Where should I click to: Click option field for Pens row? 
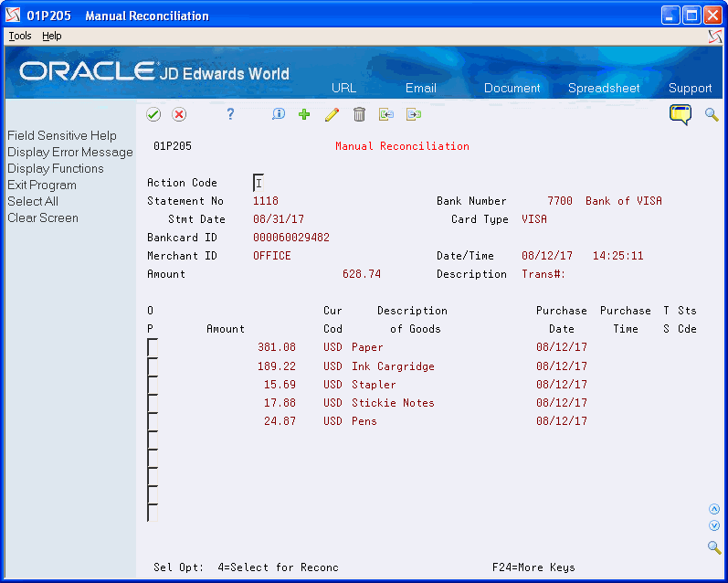[153, 421]
